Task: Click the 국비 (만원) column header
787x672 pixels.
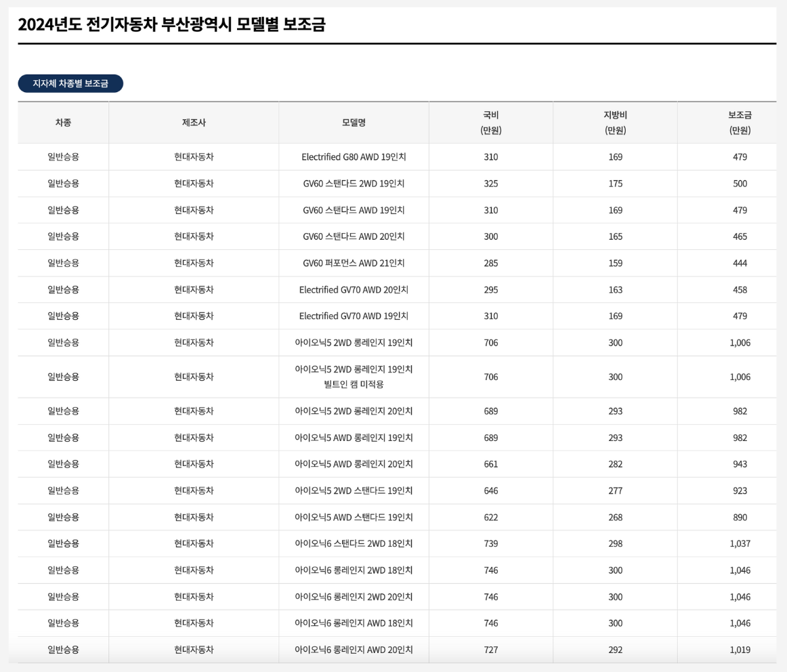Action: tap(490, 122)
